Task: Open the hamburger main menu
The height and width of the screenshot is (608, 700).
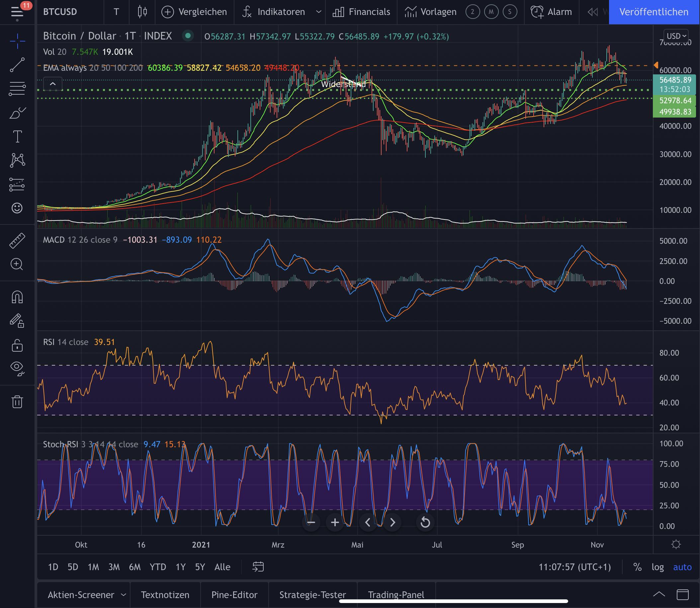Action: coord(17,12)
